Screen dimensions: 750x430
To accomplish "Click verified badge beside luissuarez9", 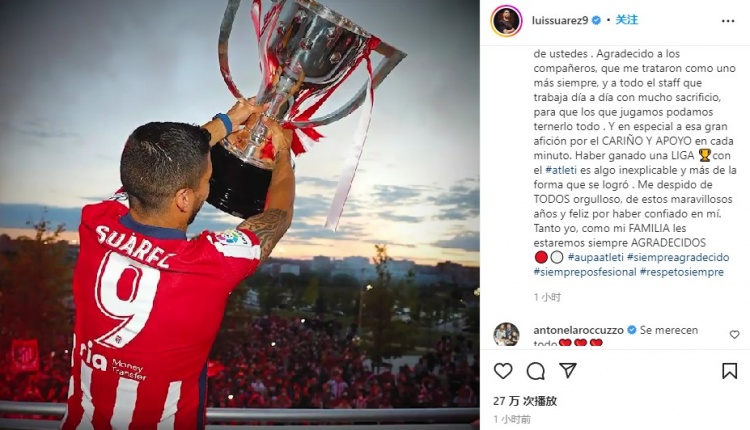I will 596,21.
